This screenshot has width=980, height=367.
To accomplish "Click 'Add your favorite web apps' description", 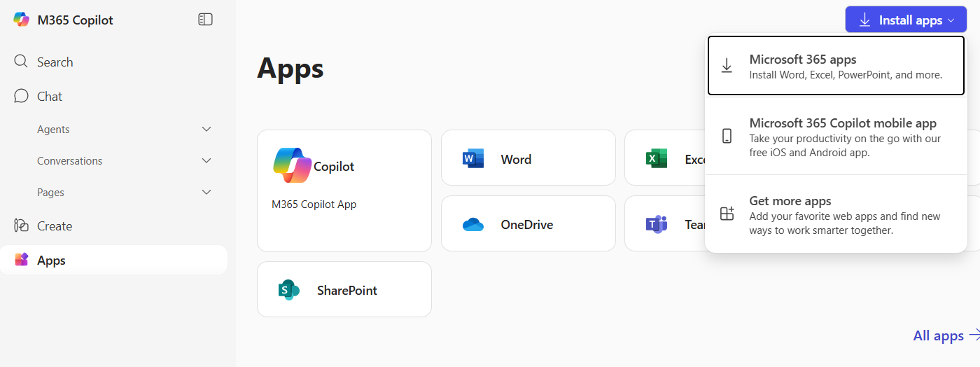I will [x=845, y=223].
